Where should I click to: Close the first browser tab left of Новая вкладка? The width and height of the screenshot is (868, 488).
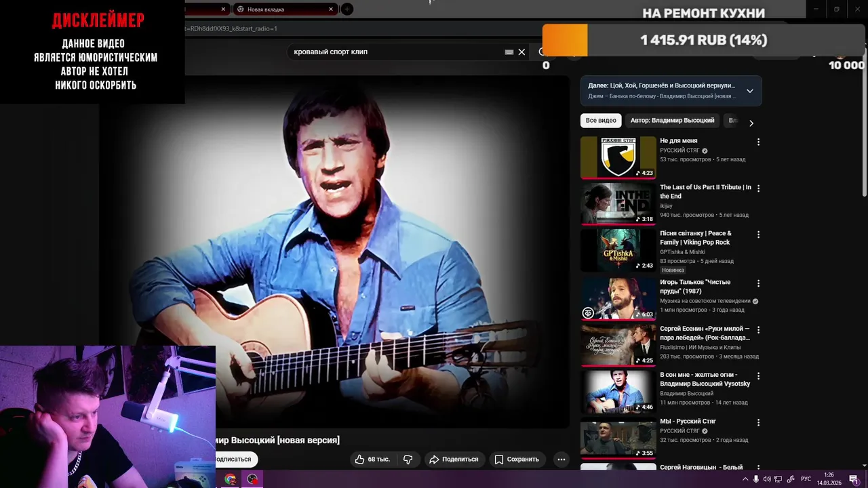[224, 9]
